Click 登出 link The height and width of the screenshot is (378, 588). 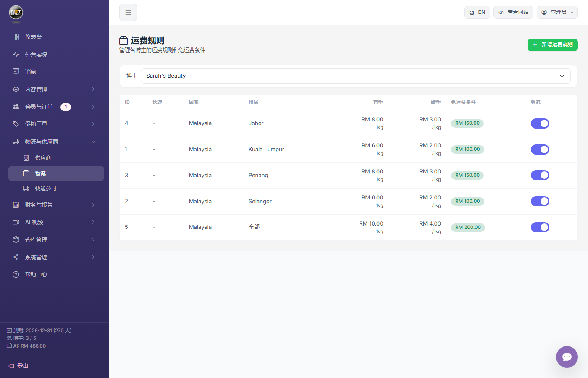pyautogui.click(x=18, y=366)
